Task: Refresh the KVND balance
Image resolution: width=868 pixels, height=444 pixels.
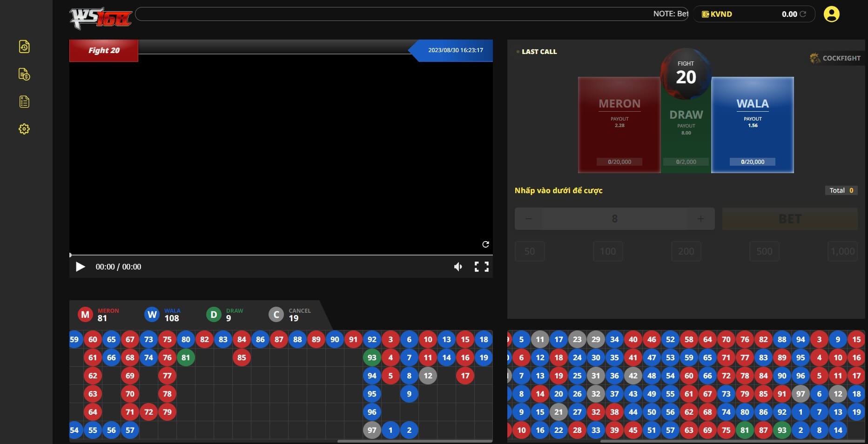Action: (x=803, y=14)
